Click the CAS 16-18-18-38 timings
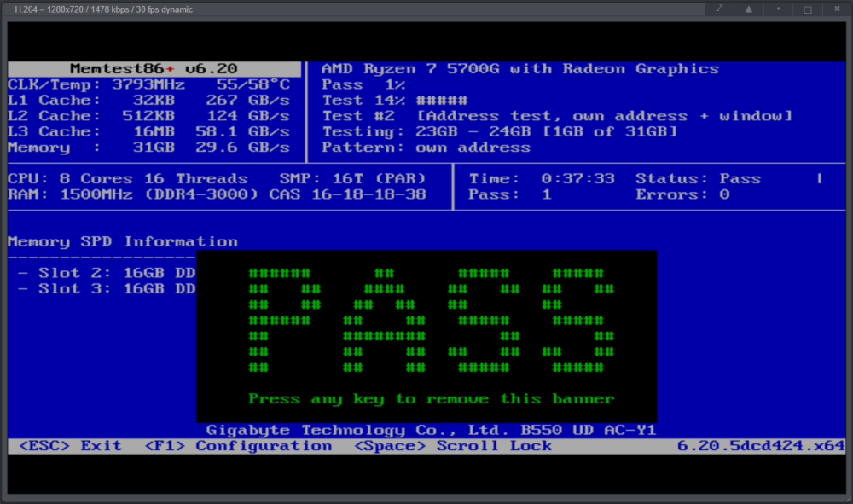The image size is (853, 504). pos(348,194)
